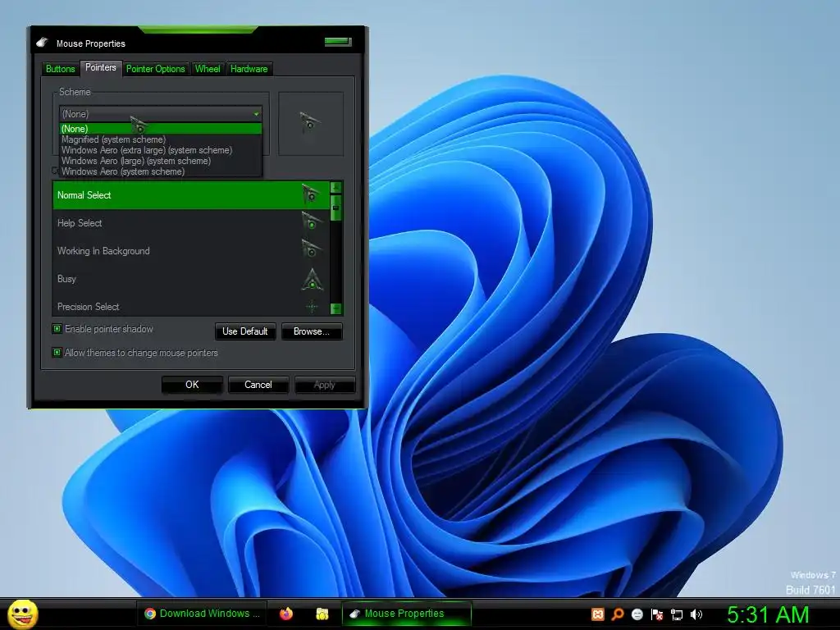Open Firefox from the taskbar
The height and width of the screenshot is (630, 840).
click(286, 614)
